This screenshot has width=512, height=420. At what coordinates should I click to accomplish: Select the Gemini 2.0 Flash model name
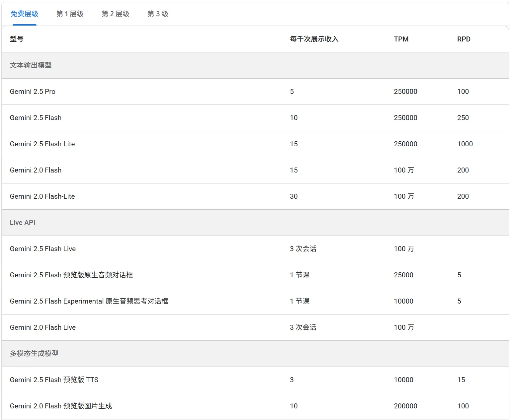pyautogui.click(x=36, y=170)
